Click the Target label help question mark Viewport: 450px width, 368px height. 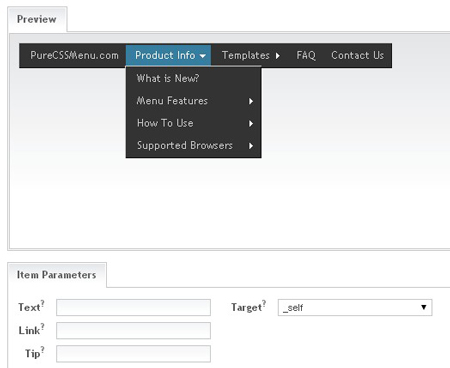[x=264, y=303]
